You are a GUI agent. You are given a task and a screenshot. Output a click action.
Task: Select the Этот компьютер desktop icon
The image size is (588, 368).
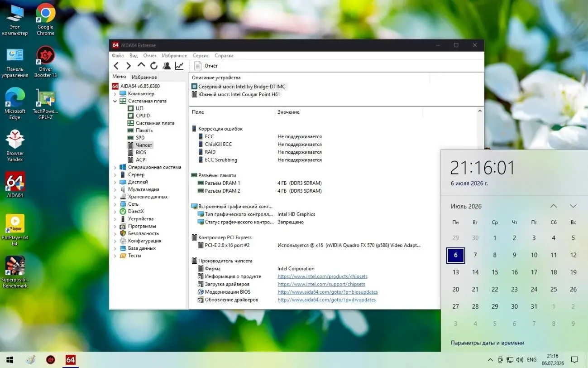tap(15, 20)
